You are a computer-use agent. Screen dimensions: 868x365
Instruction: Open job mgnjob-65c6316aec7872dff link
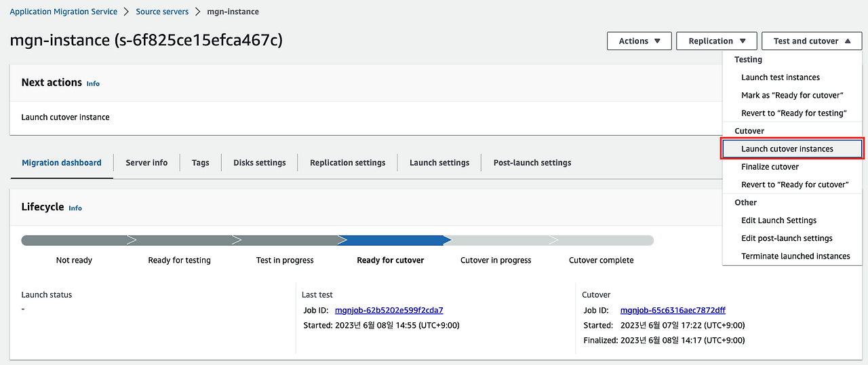(673, 310)
